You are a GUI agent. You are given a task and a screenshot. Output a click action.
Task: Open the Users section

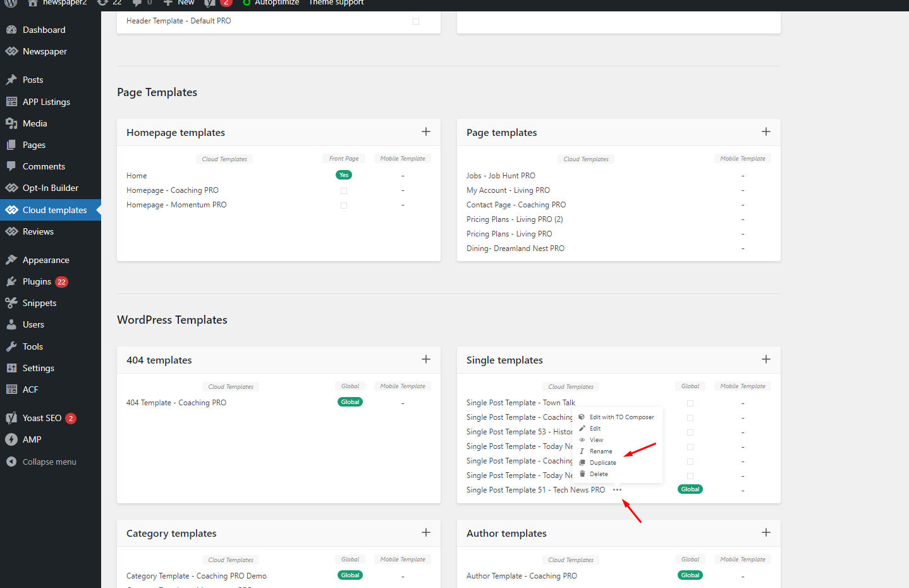34,324
